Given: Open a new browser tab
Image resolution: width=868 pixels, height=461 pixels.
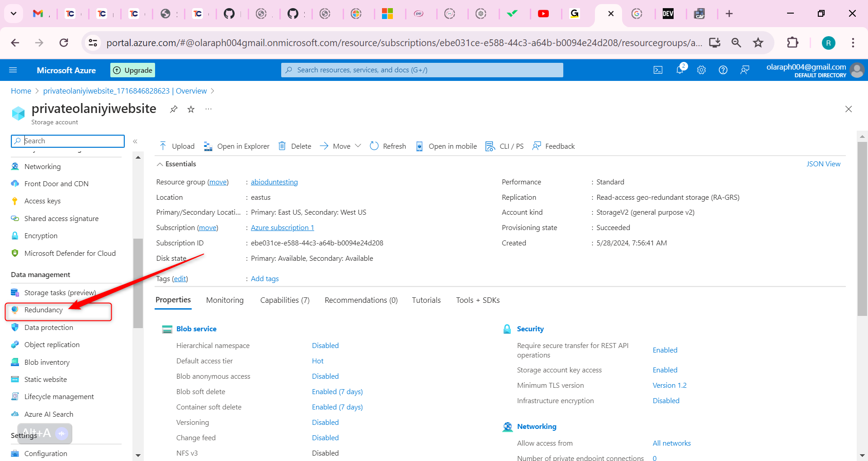Looking at the screenshot, I should pyautogui.click(x=729, y=14).
